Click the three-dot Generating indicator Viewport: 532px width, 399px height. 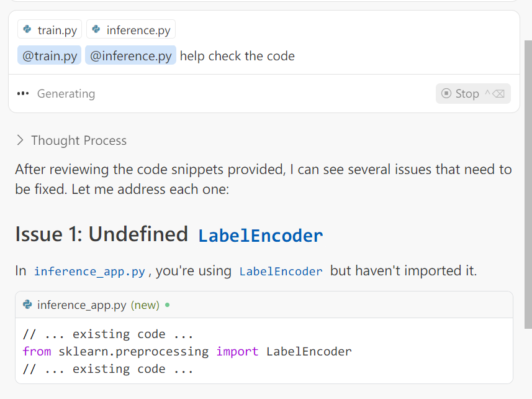[x=23, y=93]
